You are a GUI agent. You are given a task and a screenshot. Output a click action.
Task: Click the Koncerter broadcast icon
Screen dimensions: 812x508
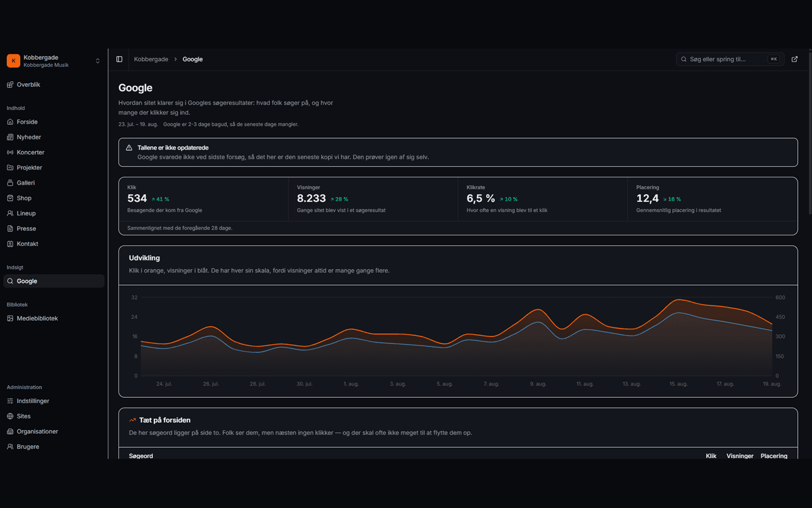pos(10,152)
